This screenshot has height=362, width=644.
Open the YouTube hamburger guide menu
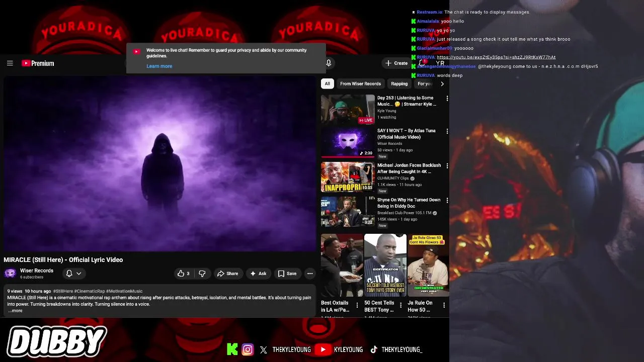(x=10, y=63)
